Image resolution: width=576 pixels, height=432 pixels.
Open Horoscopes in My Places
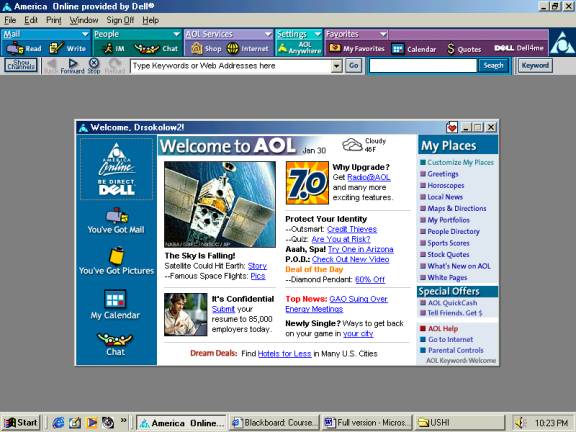[x=445, y=186]
